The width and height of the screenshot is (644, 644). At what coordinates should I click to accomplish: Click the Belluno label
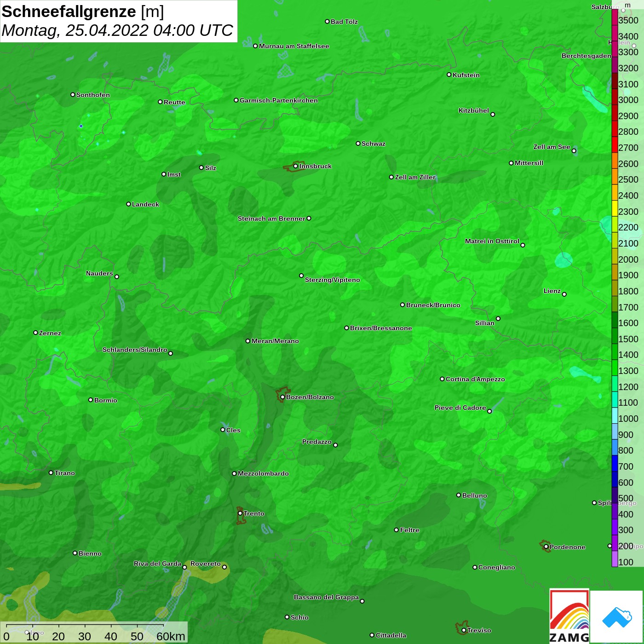[x=475, y=495]
